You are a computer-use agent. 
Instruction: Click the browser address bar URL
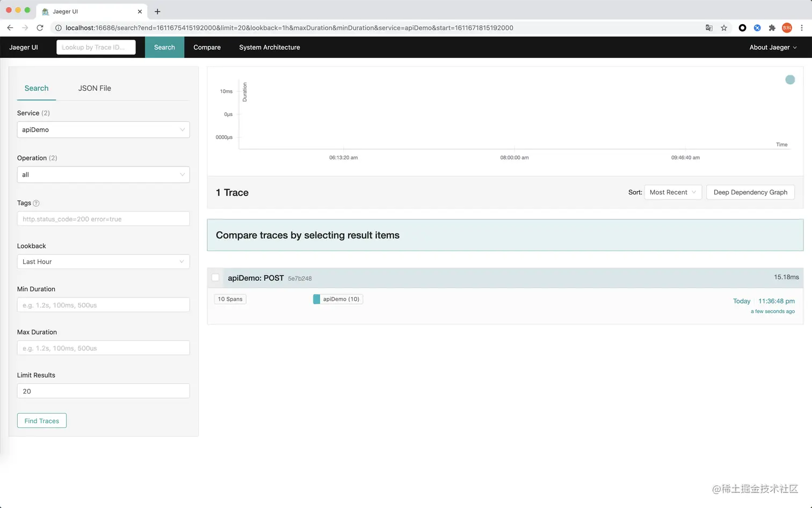[x=289, y=28]
